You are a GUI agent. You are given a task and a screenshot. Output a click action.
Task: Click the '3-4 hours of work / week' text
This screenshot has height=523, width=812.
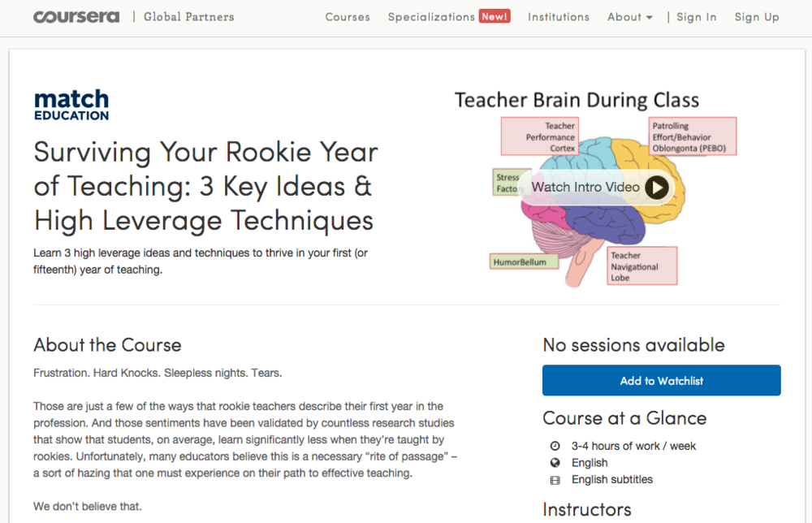633,446
